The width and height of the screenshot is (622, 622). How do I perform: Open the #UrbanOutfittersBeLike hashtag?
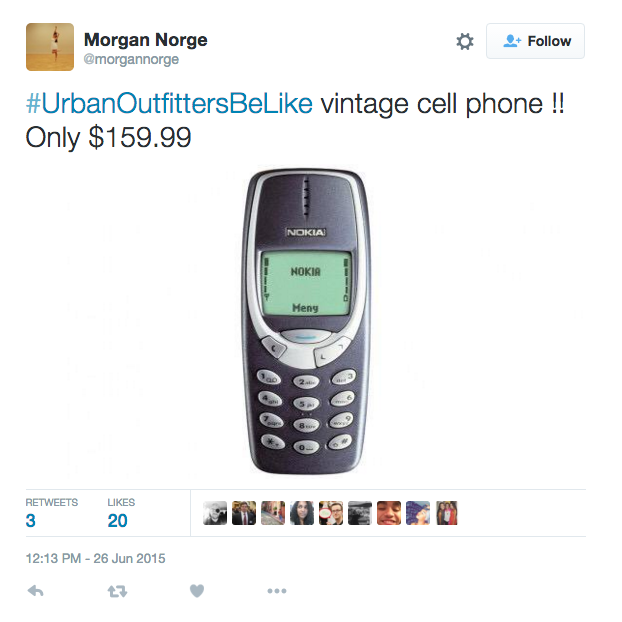(x=169, y=104)
